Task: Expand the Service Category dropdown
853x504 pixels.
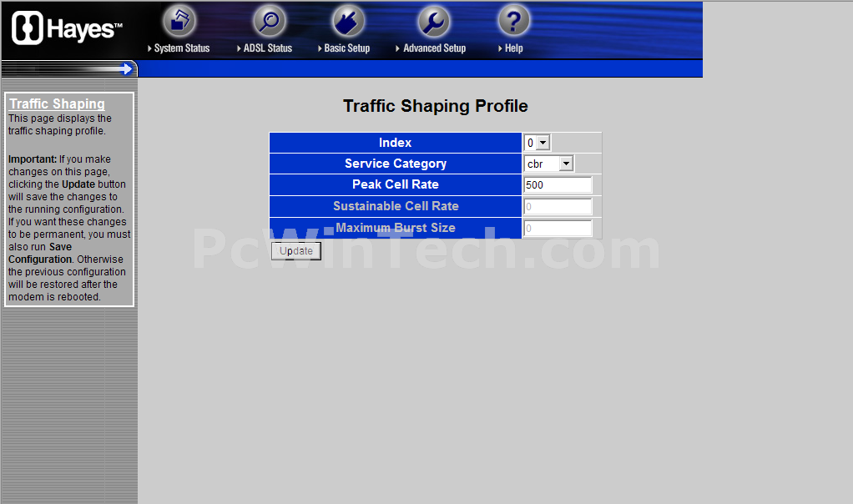Action: click(549, 164)
